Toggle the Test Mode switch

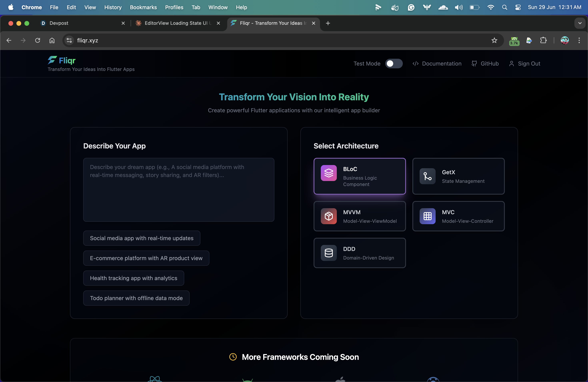tap(394, 64)
